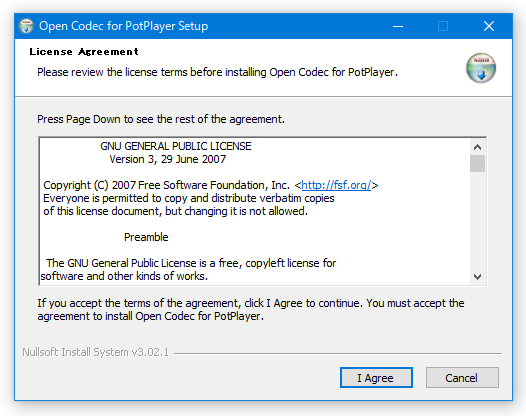The image size is (526, 416).
Task: Click the scrollbar track below the thumb
Action: [x=477, y=221]
